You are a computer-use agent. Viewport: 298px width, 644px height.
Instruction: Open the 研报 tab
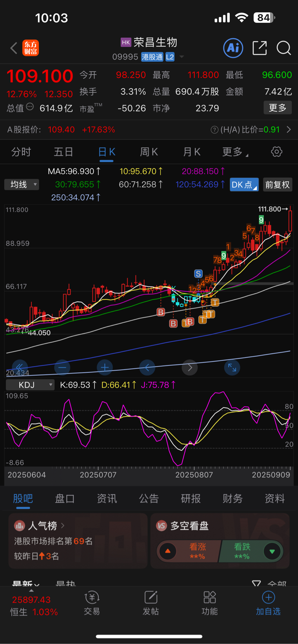pyautogui.click(x=191, y=498)
